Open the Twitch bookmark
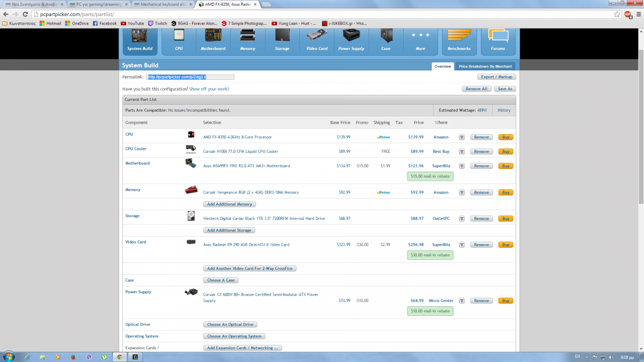This screenshot has width=644, height=362. click(x=158, y=23)
